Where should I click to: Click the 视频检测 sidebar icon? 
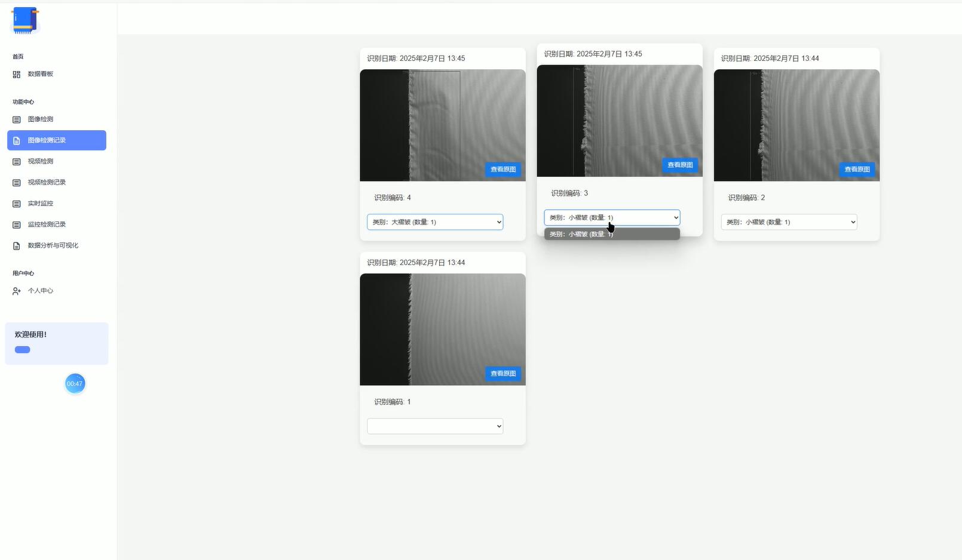click(x=17, y=162)
